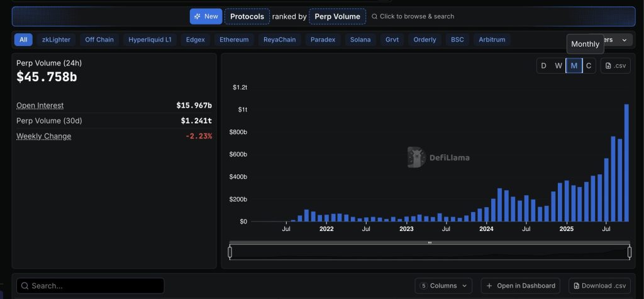Click into the table Search field
Viewport: 644px width, 299px height.
pos(94,286)
